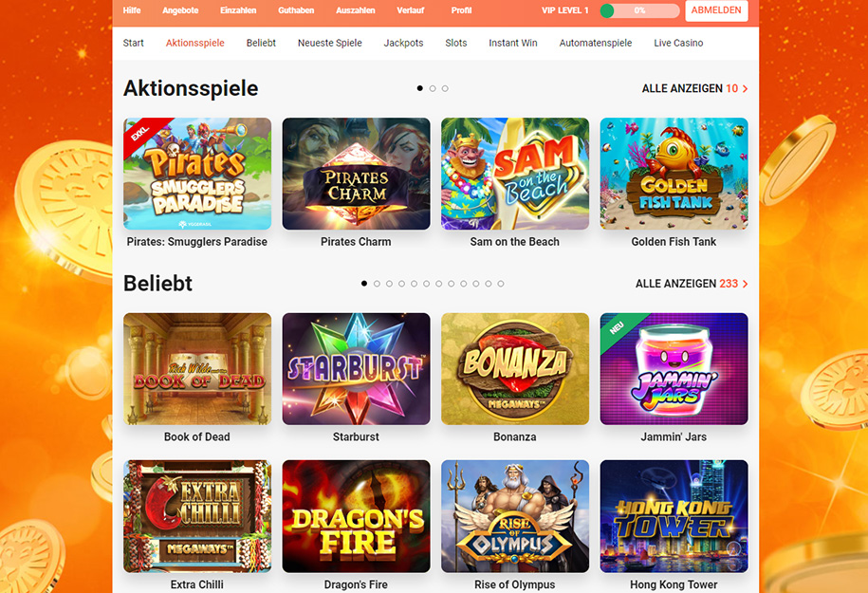Open the Einzahlen link in top bar
Screen dimensions: 868x593
click(238, 10)
